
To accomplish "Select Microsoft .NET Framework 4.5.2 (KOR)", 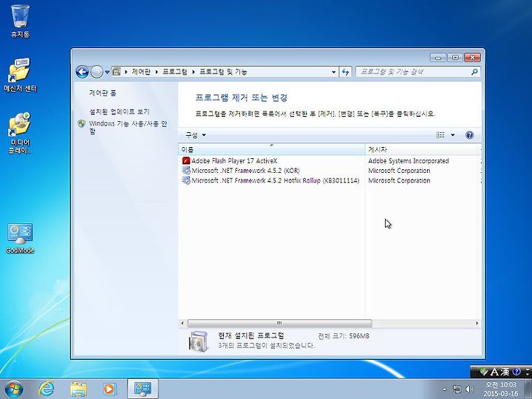I will coord(245,171).
